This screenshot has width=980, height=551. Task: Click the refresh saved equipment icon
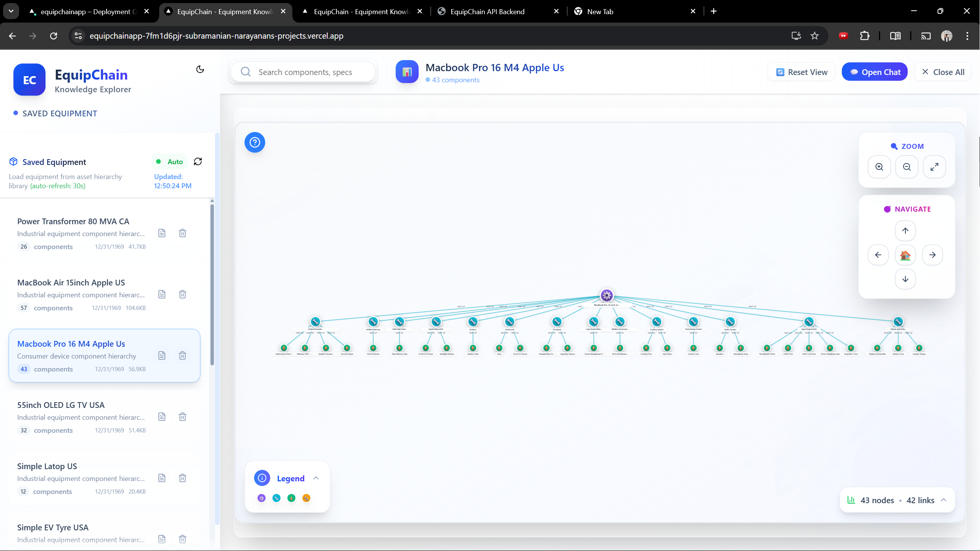pos(198,161)
